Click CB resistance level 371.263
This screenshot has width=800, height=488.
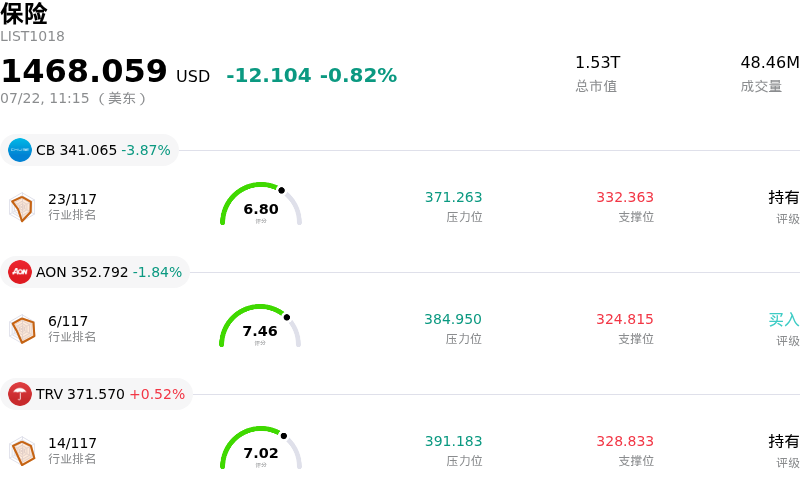tap(454, 197)
